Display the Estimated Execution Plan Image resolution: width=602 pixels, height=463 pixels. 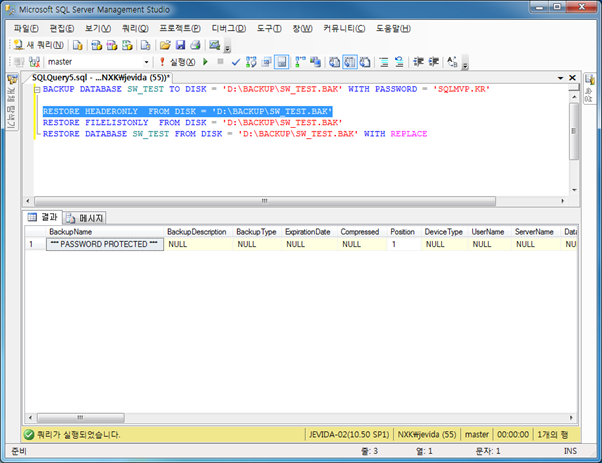(251, 62)
